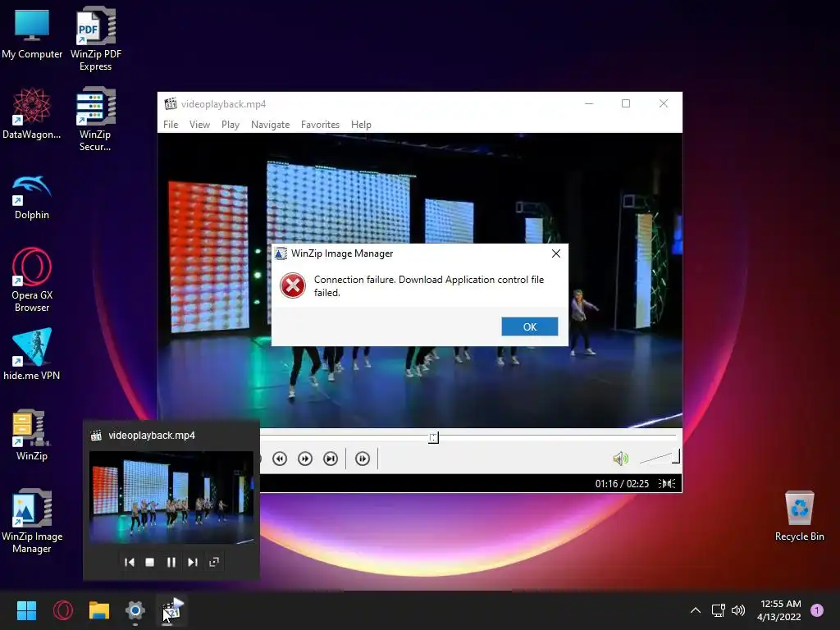
Task: Maximize the videoplayback.mp4 window
Action: [x=626, y=103]
